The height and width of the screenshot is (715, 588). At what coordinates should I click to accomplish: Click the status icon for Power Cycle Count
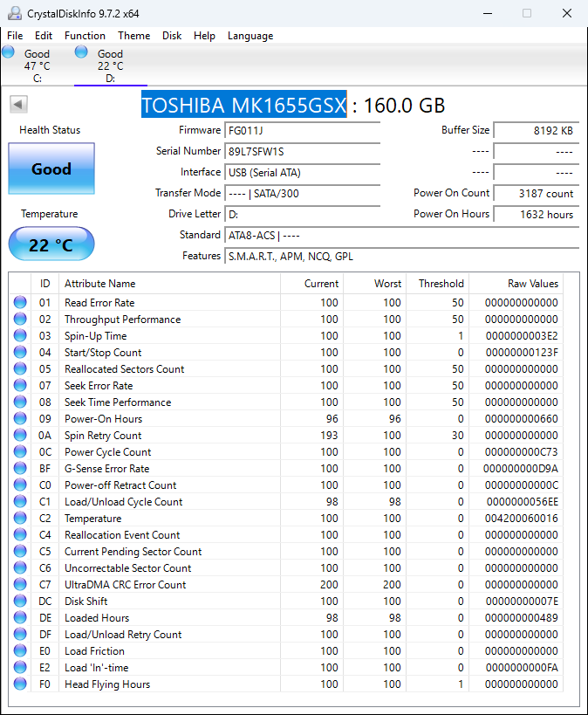(x=20, y=451)
